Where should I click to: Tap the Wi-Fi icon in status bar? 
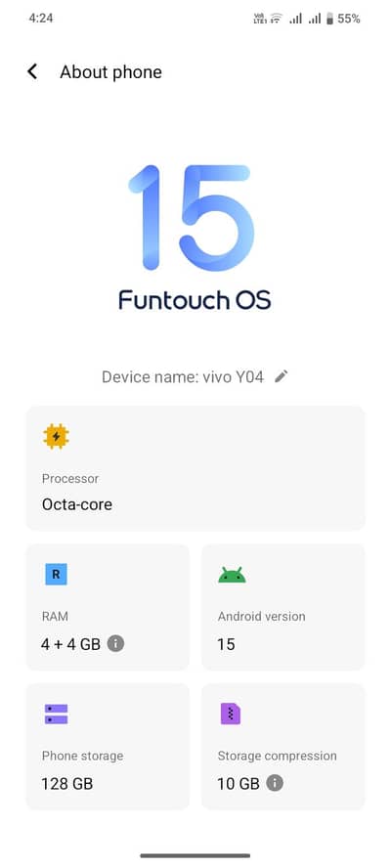(x=276, y=19)
